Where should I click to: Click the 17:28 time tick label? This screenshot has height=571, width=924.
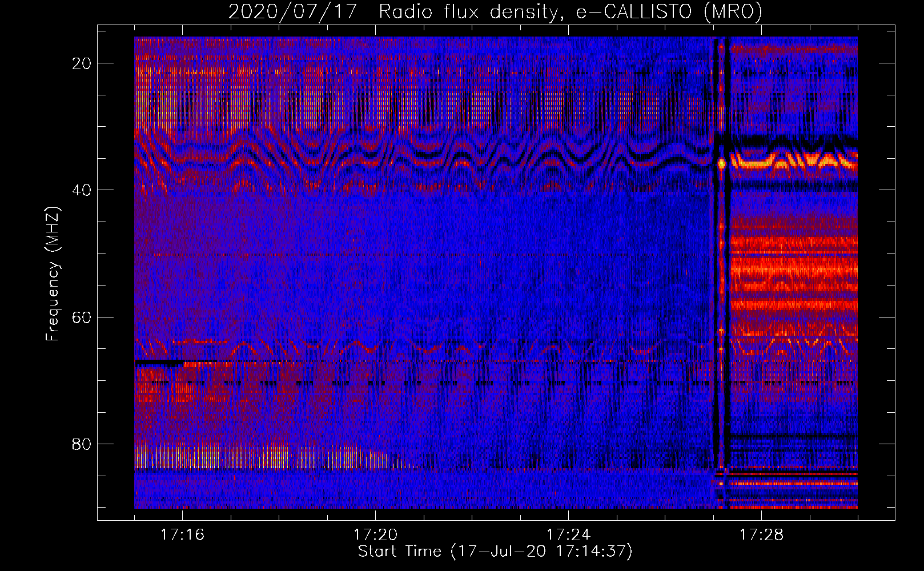pos(761,534)
